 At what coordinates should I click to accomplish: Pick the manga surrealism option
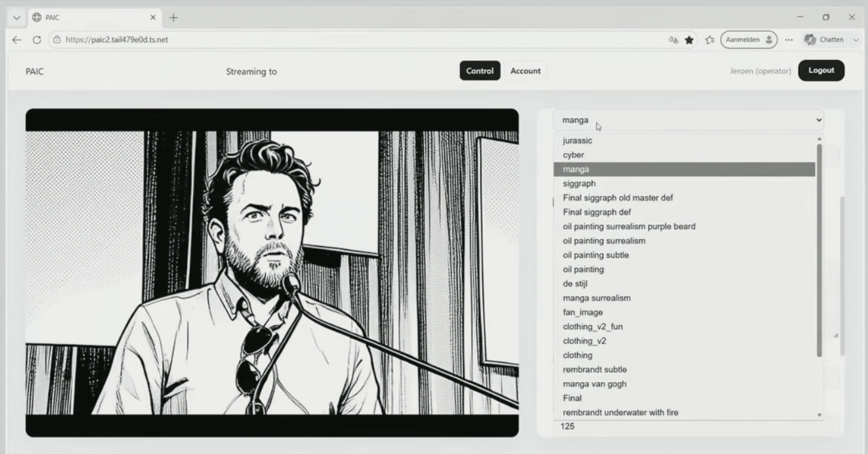point(684,298)
